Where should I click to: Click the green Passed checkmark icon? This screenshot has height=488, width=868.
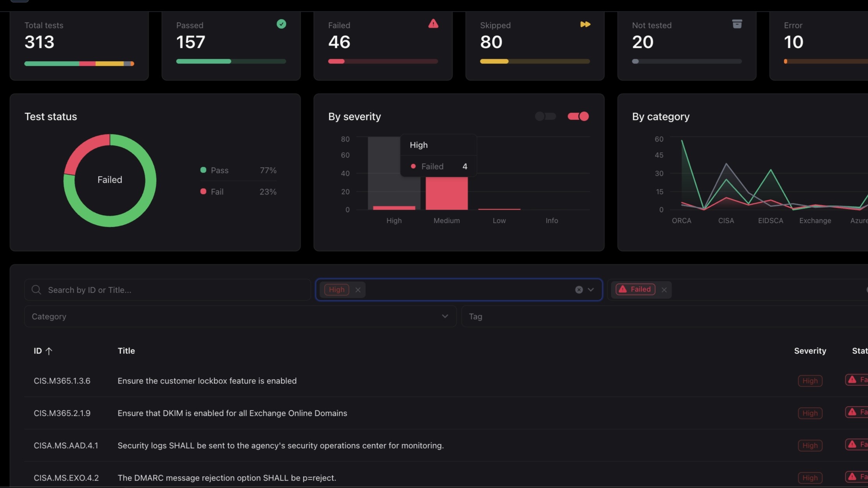(x=281, y=24)
